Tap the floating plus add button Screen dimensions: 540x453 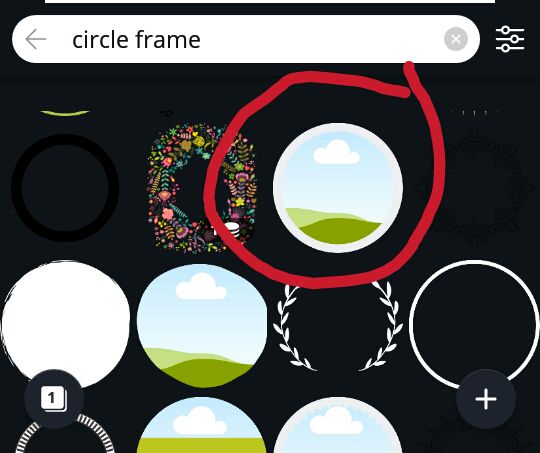pyautogui.click(x=486, y=399)
